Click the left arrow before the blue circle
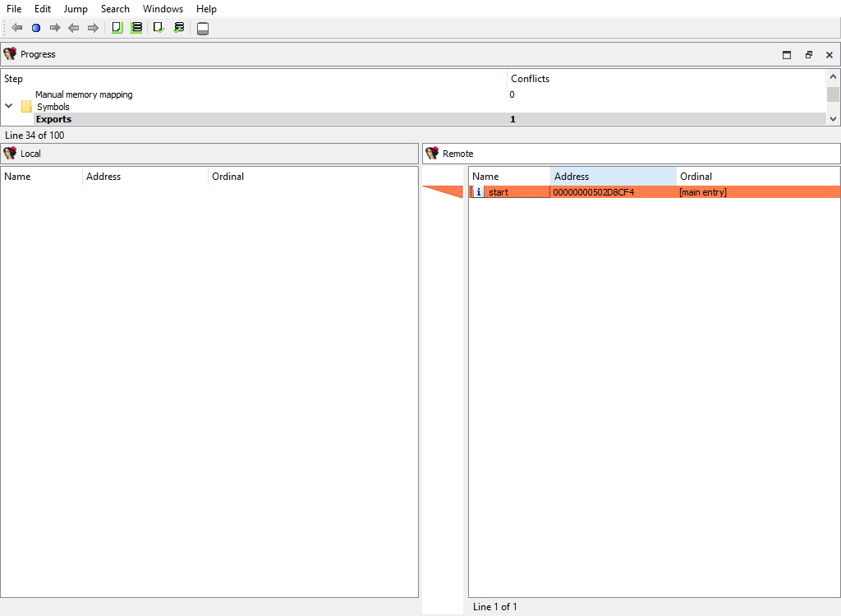The height and width of the screenshot is (616, 841). point(17,28)
